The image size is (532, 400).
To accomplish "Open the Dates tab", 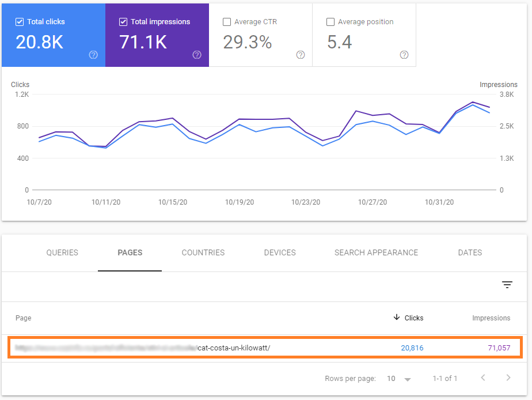I will 470,252.
